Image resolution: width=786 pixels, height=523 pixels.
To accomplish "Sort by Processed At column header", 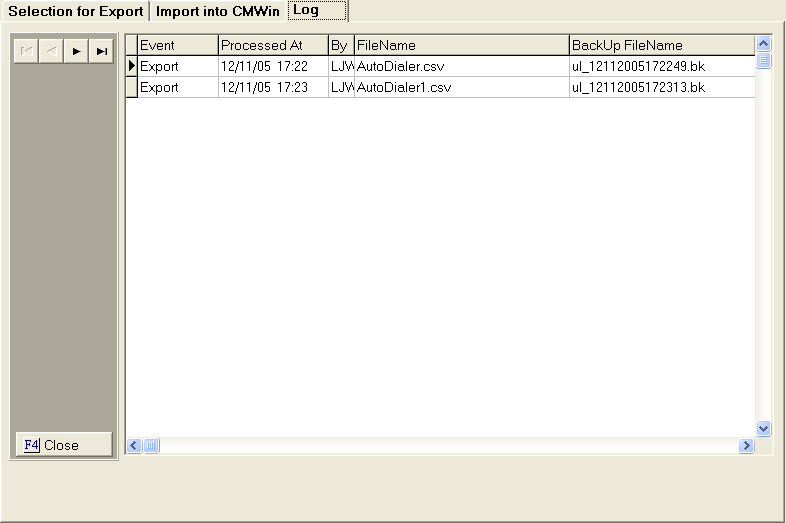I will pyautogui.click(x=272, y=45).
